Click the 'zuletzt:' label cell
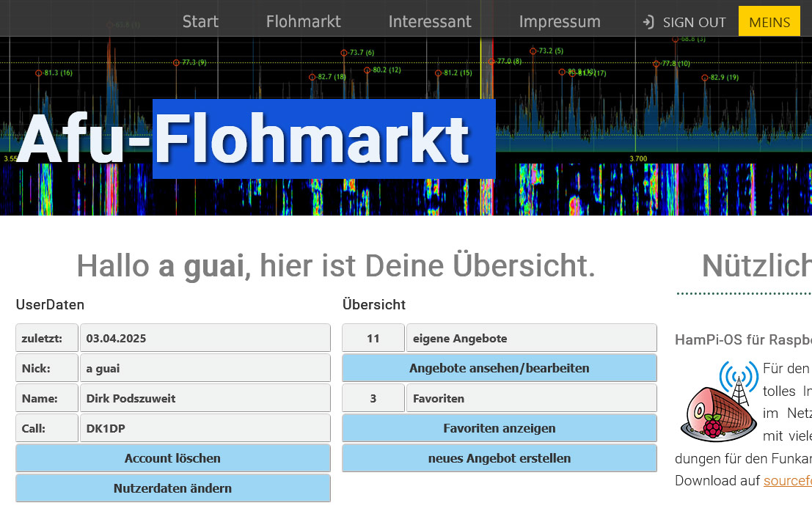The height and width of the screenshot is (522, 812). tap(47, 338)
